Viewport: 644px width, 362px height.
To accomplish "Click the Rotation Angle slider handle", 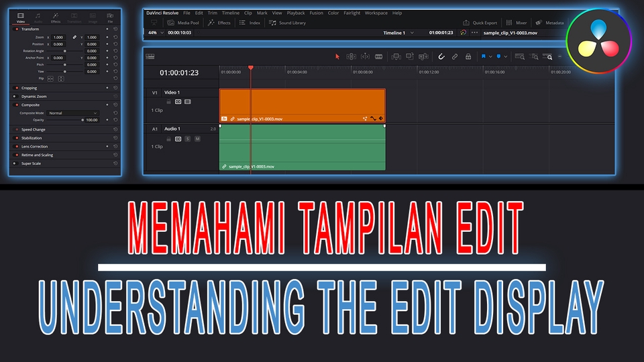I will [65, 51].
